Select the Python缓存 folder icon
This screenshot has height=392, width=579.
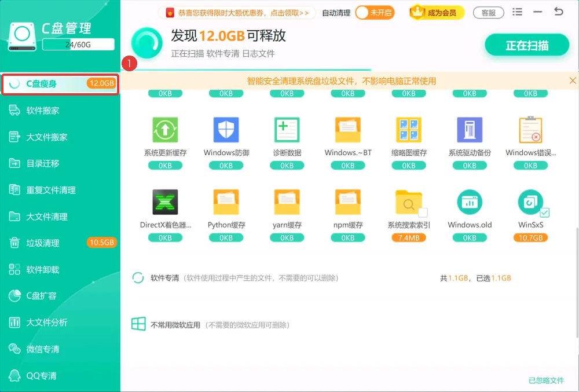click(226, 202)
